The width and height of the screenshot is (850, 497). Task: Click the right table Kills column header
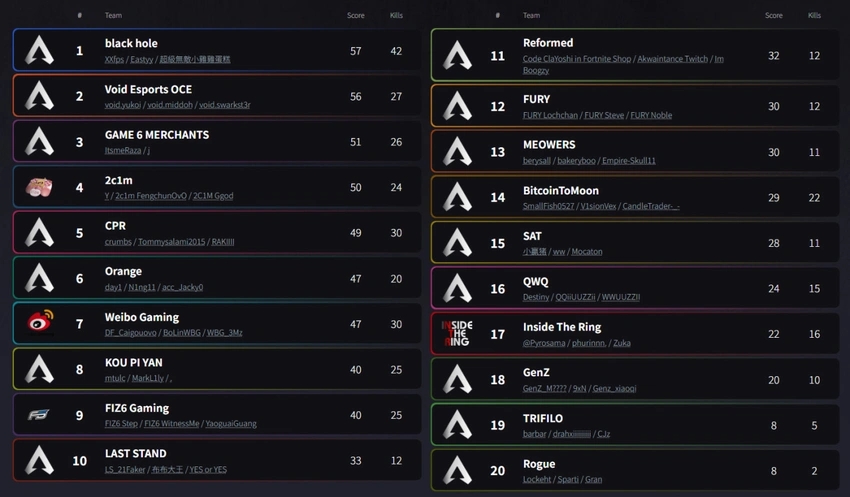[814, 15]
